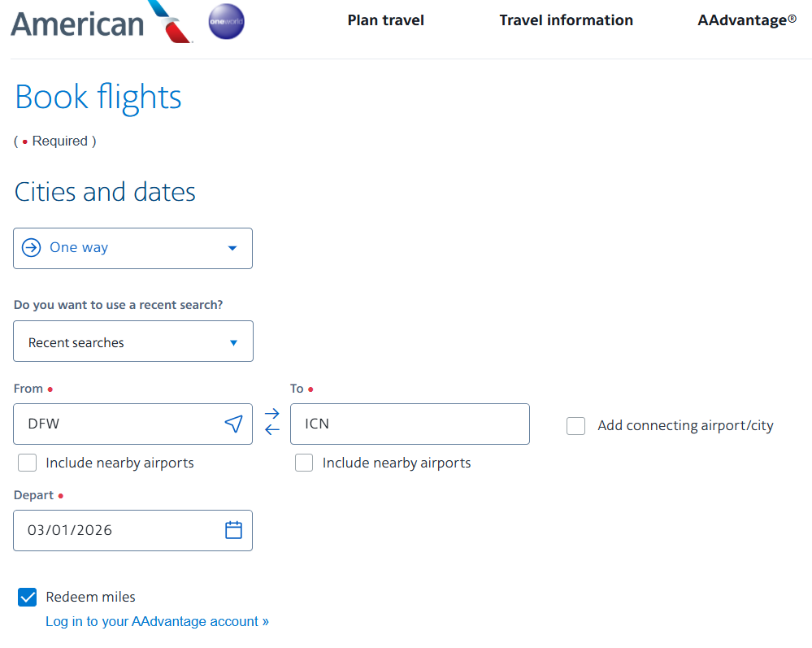Screen dimensions: 812x648
Task: Click the To airport field showing ICN
Action: pos(410,424)
